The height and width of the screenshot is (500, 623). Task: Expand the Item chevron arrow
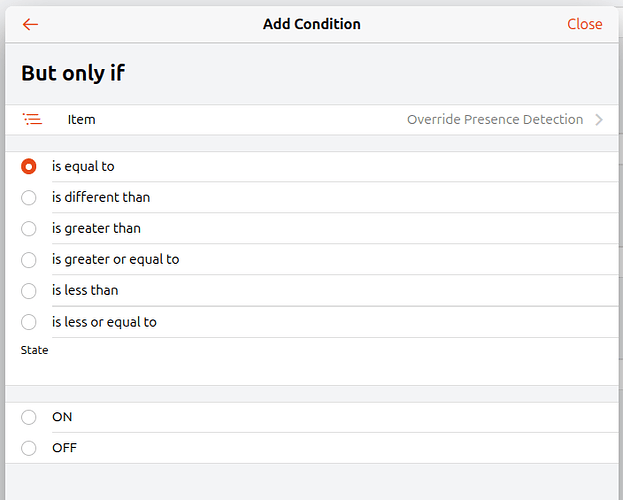tap(599, 120)
